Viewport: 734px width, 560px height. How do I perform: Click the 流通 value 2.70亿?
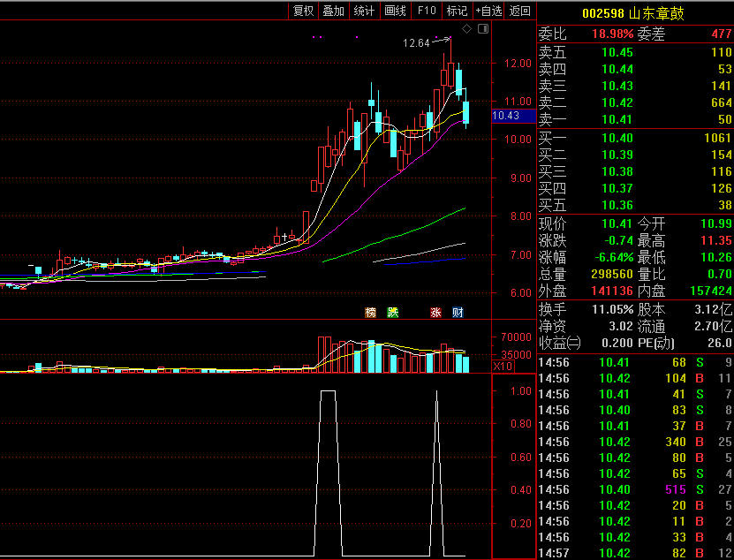coord(713,327)
